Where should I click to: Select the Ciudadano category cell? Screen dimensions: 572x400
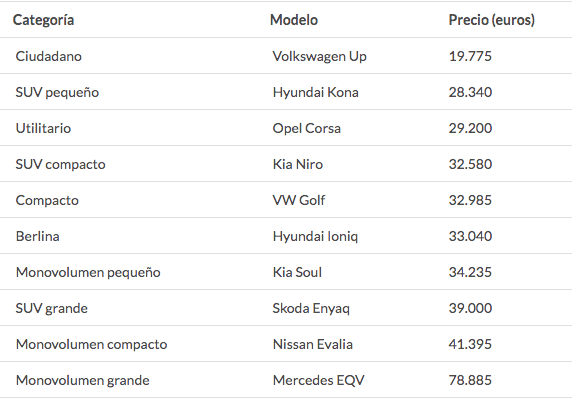(x=49, y=56)
